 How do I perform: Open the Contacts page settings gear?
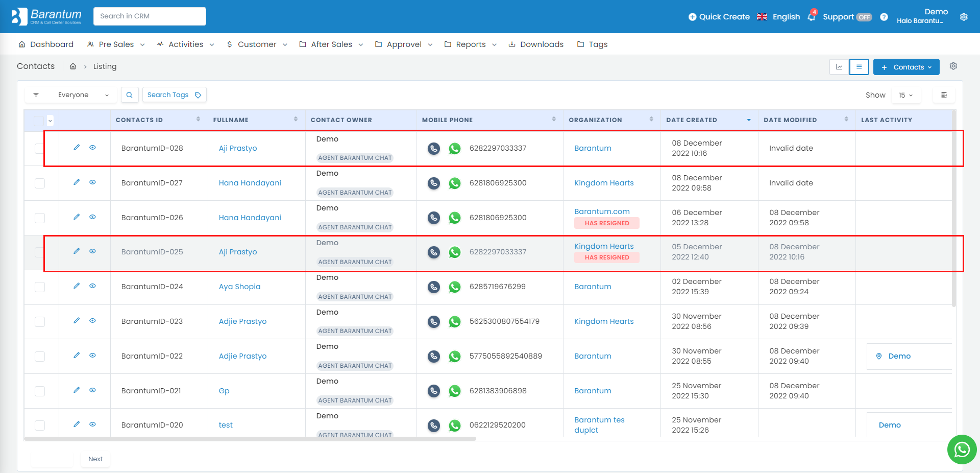click(953, 66)
